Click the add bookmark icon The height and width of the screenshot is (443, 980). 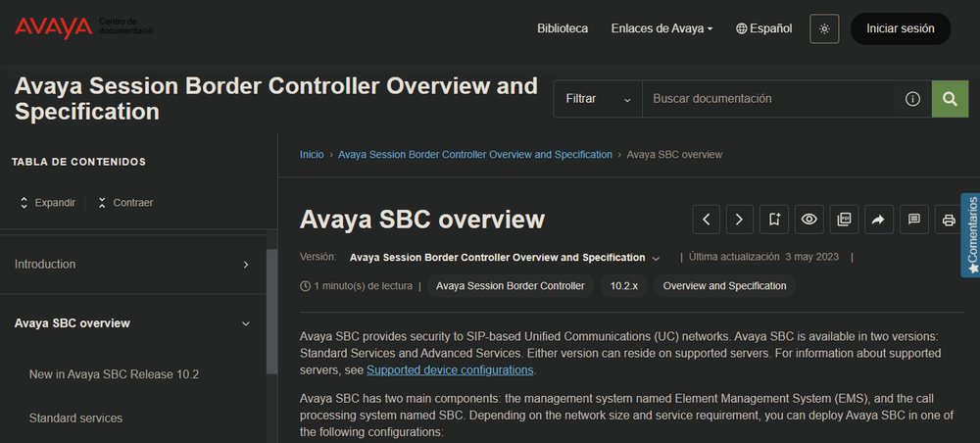click(x=774, y=220)
